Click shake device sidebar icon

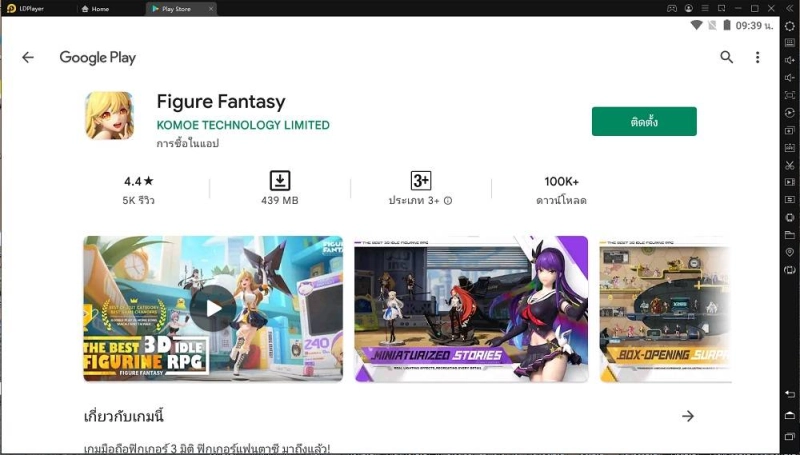[x=789, y=218]
